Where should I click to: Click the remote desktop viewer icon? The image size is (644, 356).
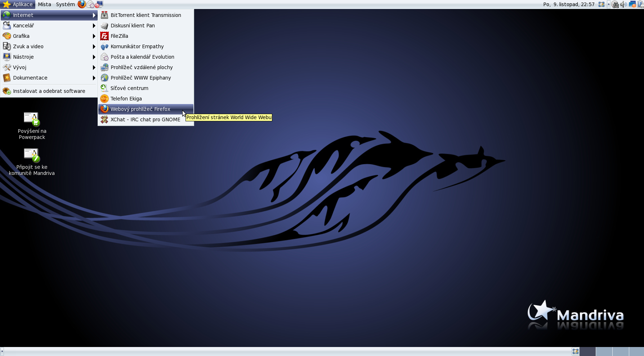click(x=104, y=67)
